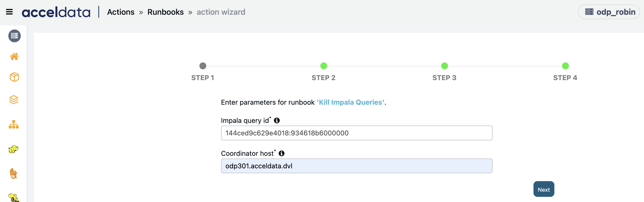Click the acceldata logo
This screenshot has width=644, height=202.
click(56, 12)
